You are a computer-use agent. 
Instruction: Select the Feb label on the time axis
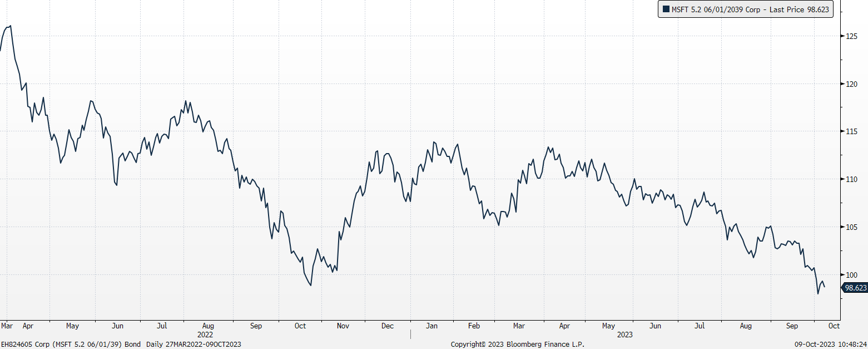point(473,326)
